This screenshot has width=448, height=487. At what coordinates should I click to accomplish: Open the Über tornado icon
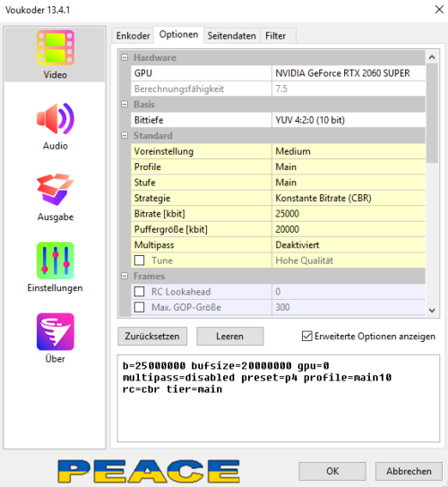point(55,332)
